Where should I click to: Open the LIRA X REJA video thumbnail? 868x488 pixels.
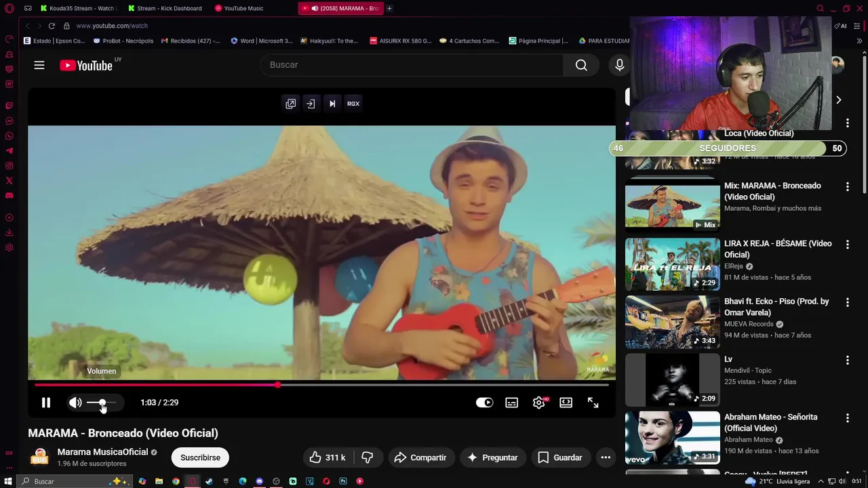pyautogui.click(x=673, y=264)
